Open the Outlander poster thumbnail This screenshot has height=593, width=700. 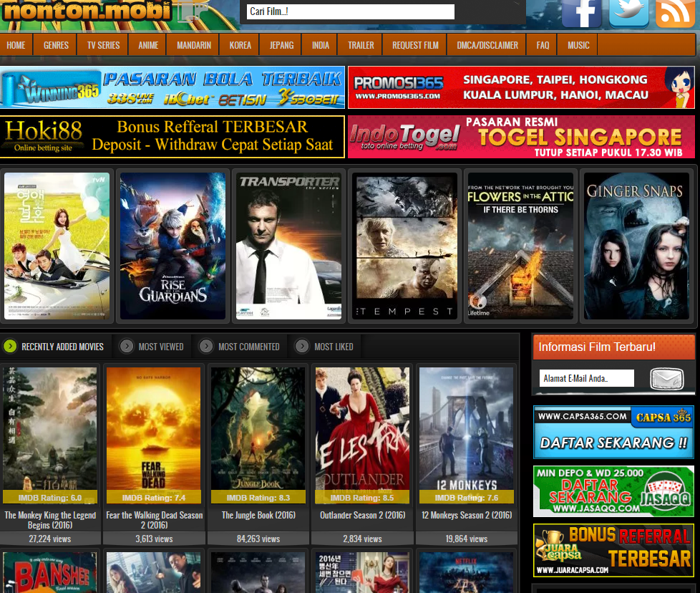click(362, 435)
